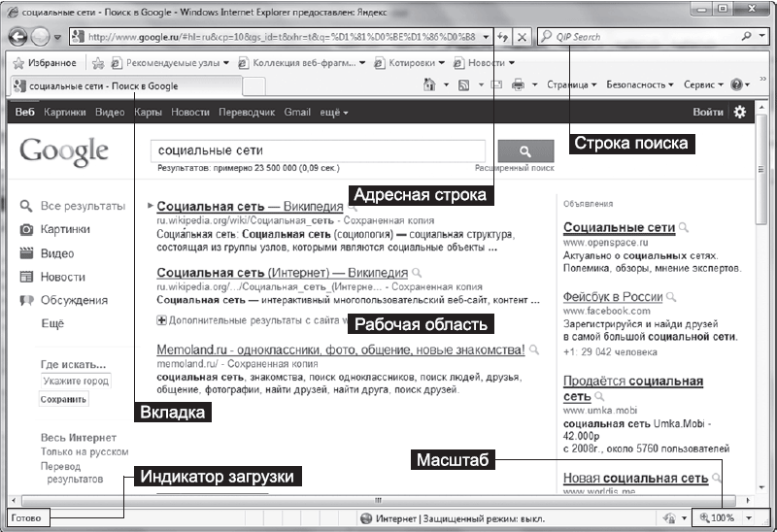
Task: Click the Refresh page icon
Action: tap(503, 37)
